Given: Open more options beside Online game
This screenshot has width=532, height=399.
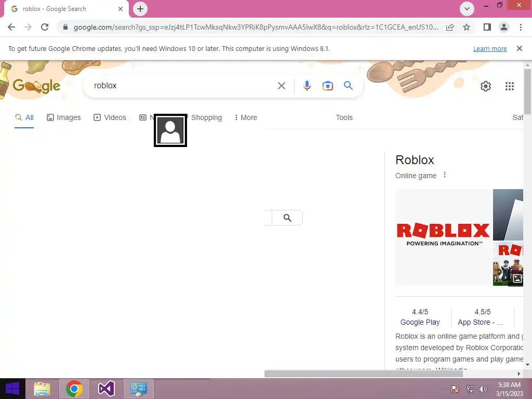Looking at the screenshot, I should click(445, 175).
